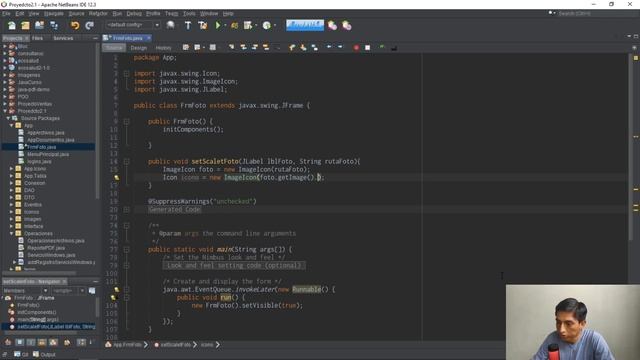The width and height of the screenshot is (640, 360).
Task: Open the Debug menu
Action: [134, 13]
